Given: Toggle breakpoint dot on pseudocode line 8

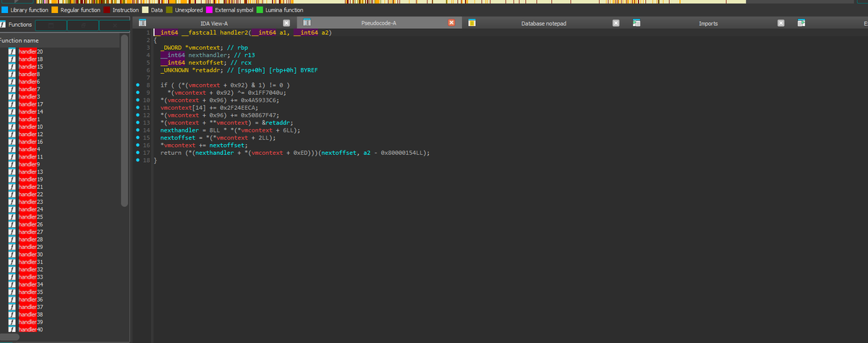Looking at the screenshot, I should coord(139,86).
